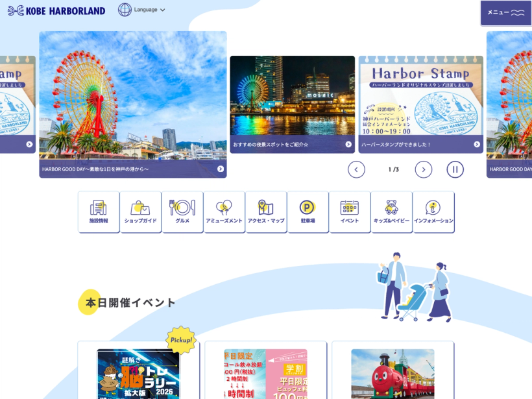Expand the Language dropdown

(x=149, y=10)
